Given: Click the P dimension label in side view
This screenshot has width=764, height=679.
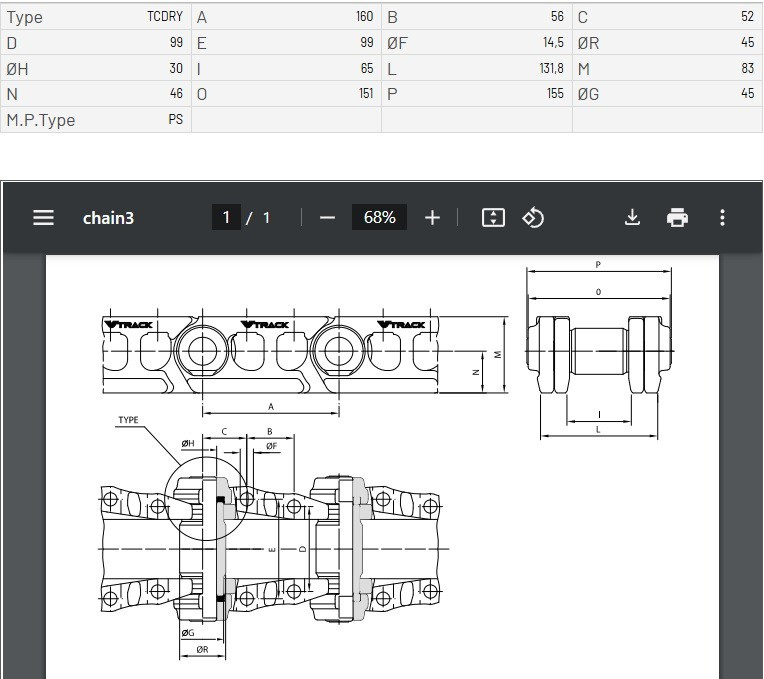Looking at the screenshot, I should click(598, 265).
